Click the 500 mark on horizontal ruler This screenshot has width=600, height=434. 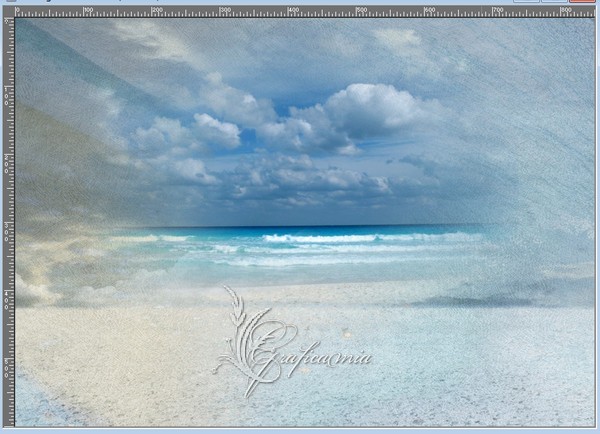coord(362,10)
